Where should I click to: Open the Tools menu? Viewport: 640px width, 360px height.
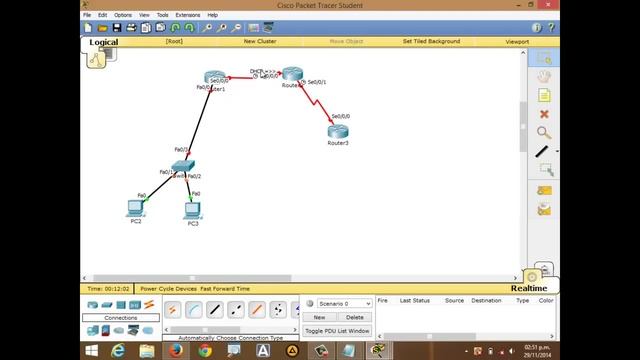(162, 15)
